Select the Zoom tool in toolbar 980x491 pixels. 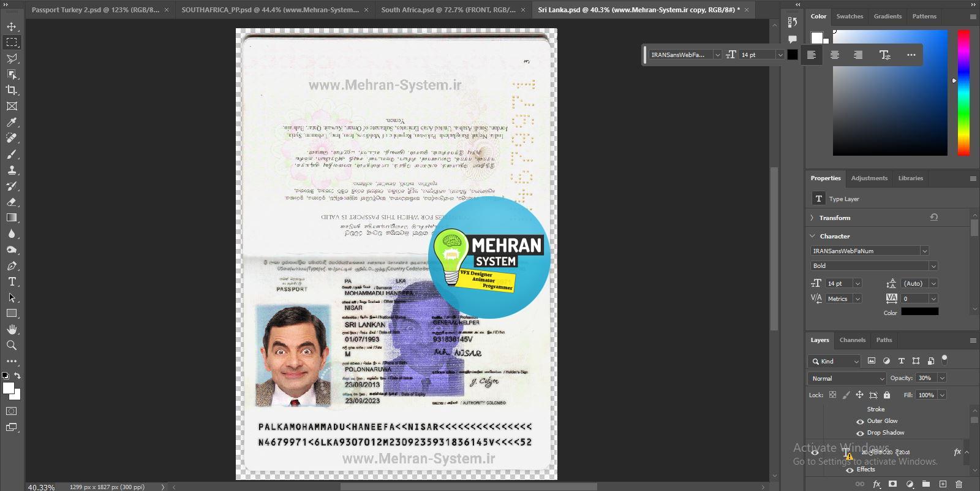[x=12, y=345]
